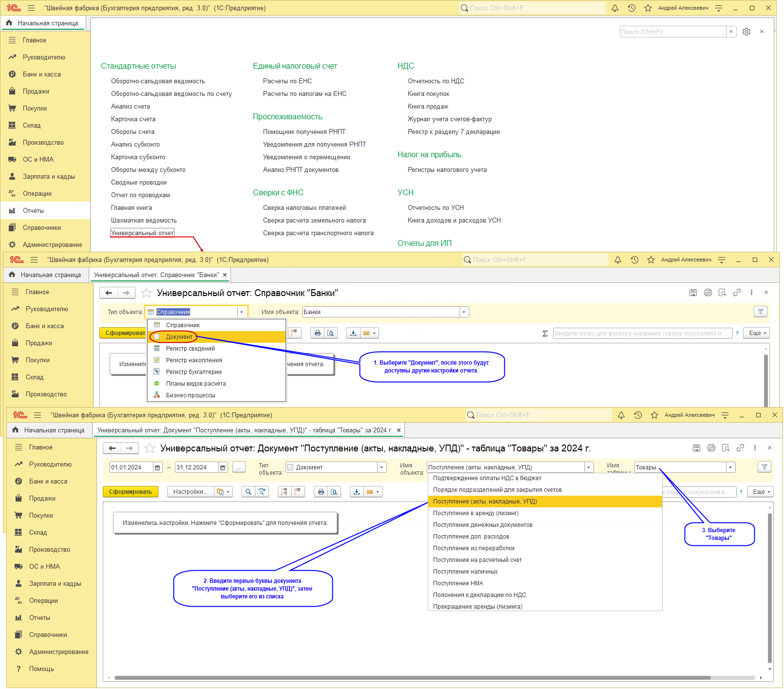The height and width of the screenshot is (689, 784).
Task: Click the filter word field in Банки report
Action: 643,334
